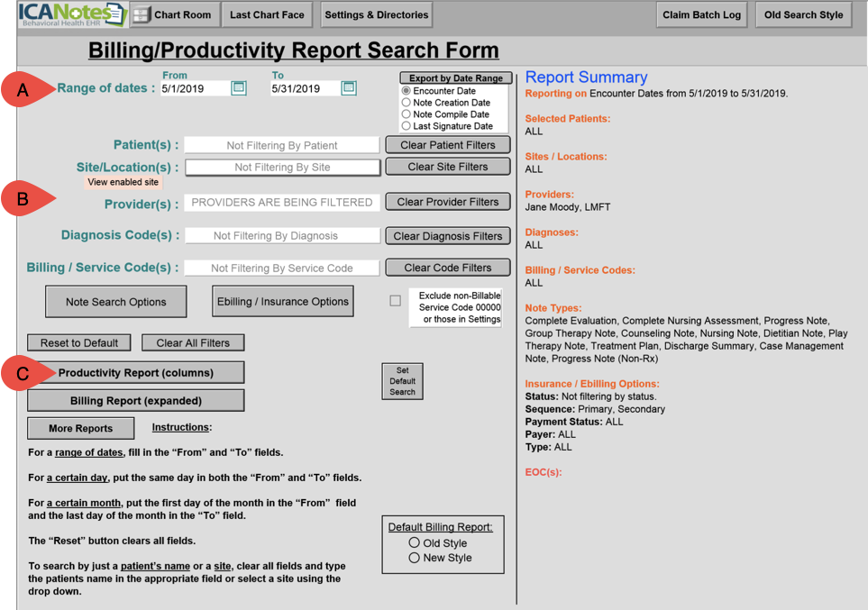Click the To date field
Screen dimensions: 868x610
pyautogui.click(x=305, y=88)
